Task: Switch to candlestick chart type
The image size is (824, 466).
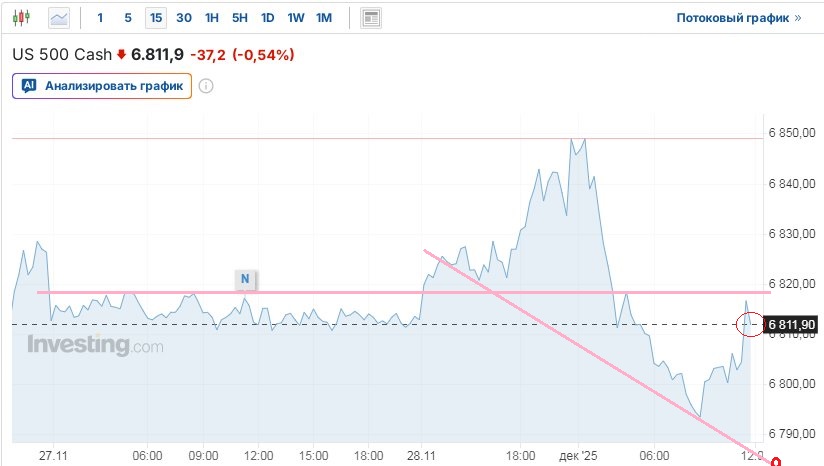Action: click(24, 18)
